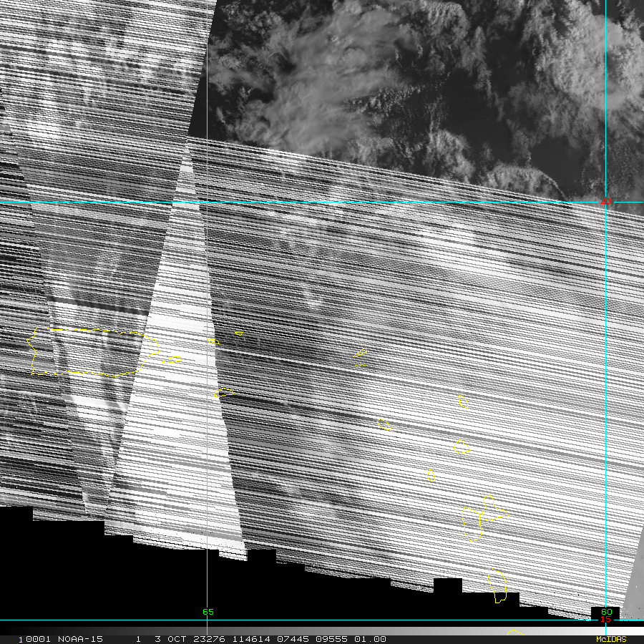Screen dimensions: 644x644
Task: Click the 114614 time stamp in the status line
Action: click(253, 639)
